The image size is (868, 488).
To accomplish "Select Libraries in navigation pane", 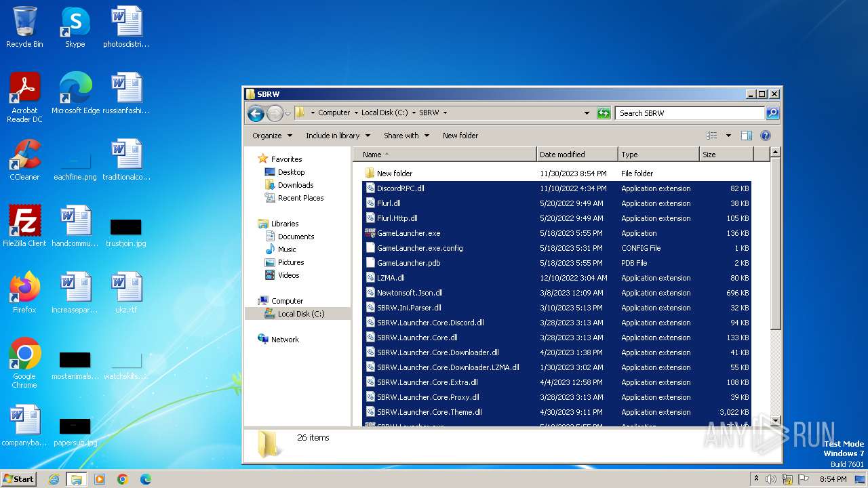I will click(x=285, y=224).
